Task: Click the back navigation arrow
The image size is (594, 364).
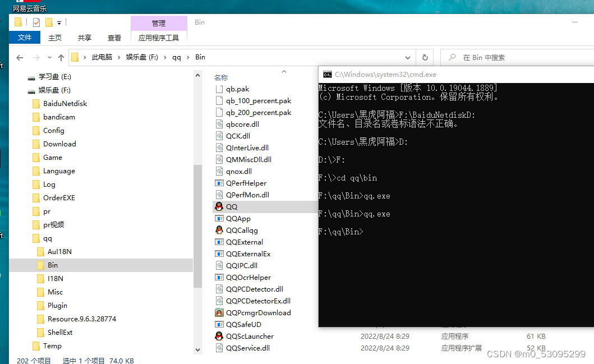Action: [x=19, y=57]
